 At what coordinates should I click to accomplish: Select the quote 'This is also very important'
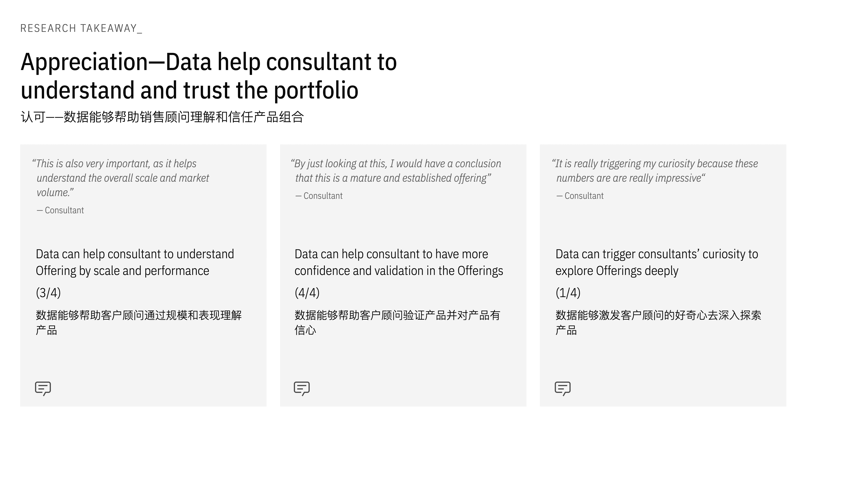(121, 178)
